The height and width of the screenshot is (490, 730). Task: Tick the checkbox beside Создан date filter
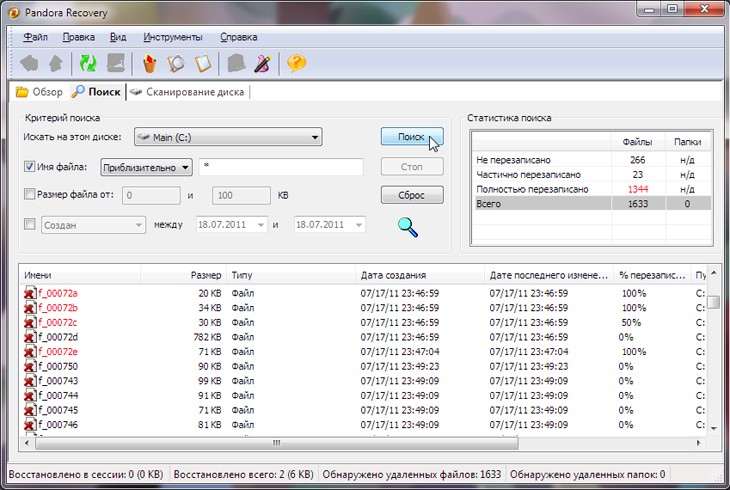pyautogui.click(x=29, y=225)
